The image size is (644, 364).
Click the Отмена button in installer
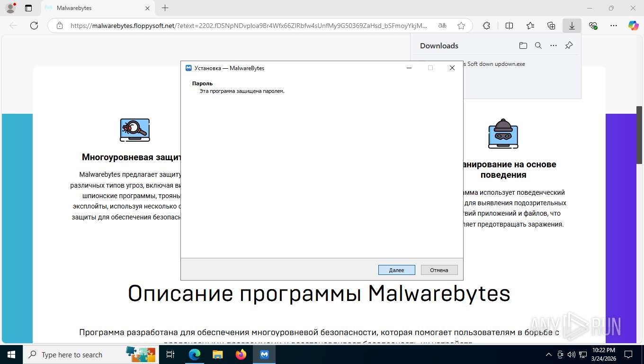(x=439, y=270)
